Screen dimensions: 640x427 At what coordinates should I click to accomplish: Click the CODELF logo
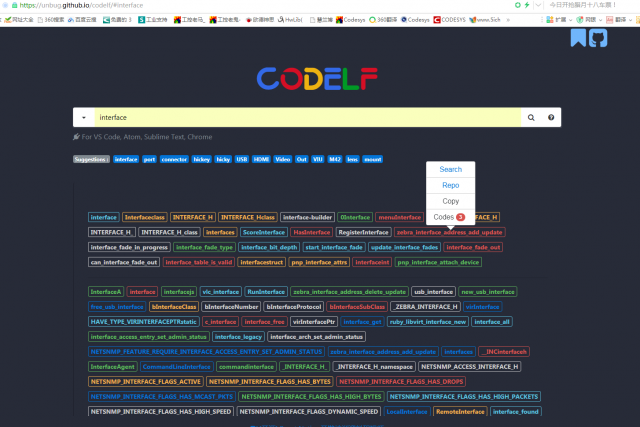320,78
